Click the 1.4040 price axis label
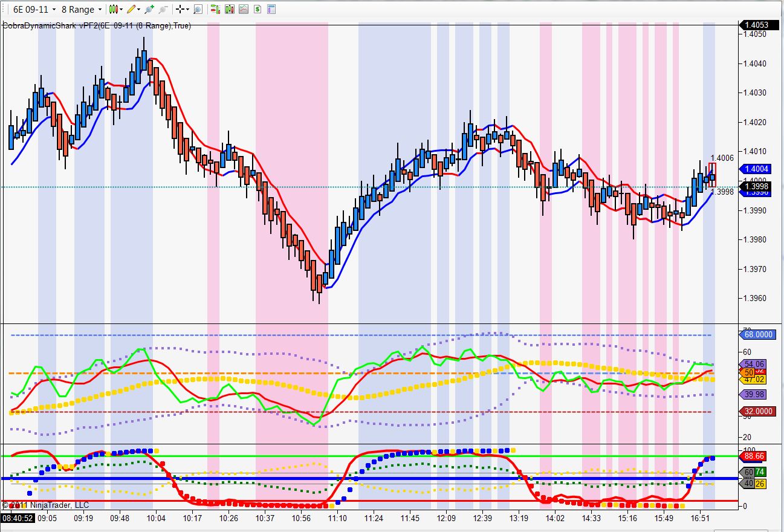The height and width of the screenshot is (532, 784). coord(756,63)
